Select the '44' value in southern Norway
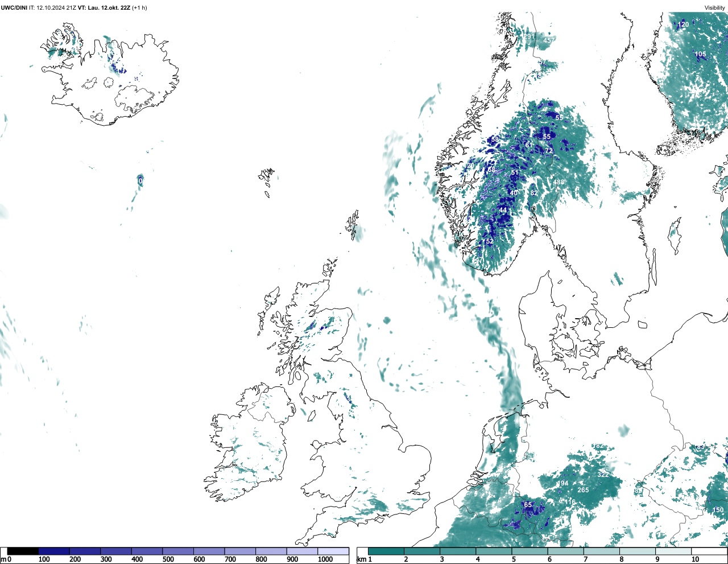Viewport: 728px width, 564px height. point(503,210)
